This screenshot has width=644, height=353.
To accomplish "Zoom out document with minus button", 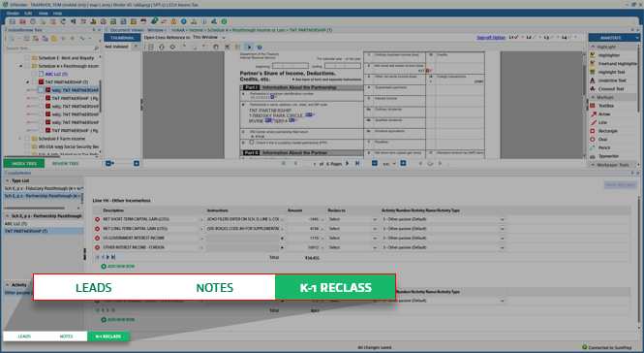I will coord(375,163).
